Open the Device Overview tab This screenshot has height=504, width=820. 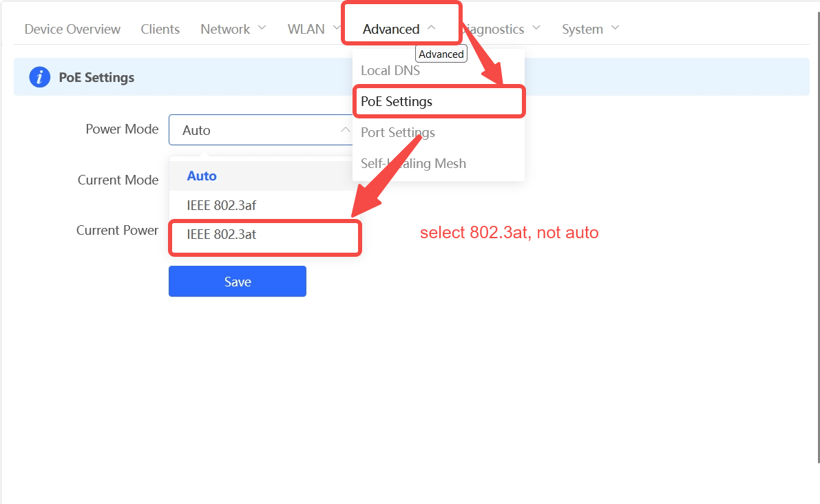click(72, 29)
